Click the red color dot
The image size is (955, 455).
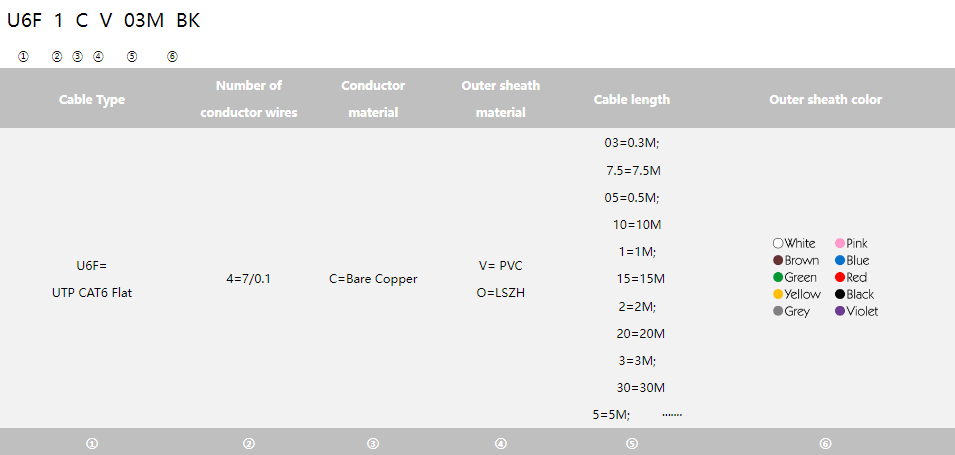click(840, 277)
